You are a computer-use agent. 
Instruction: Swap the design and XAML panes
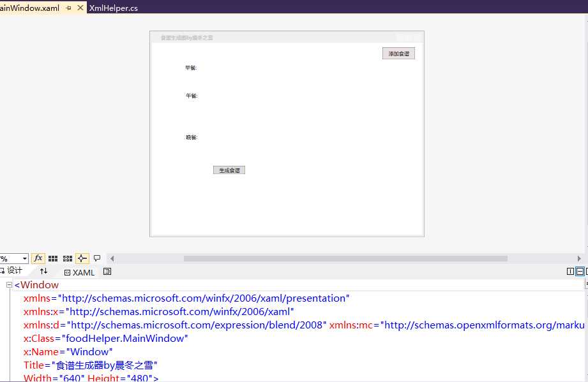point(43,271)
